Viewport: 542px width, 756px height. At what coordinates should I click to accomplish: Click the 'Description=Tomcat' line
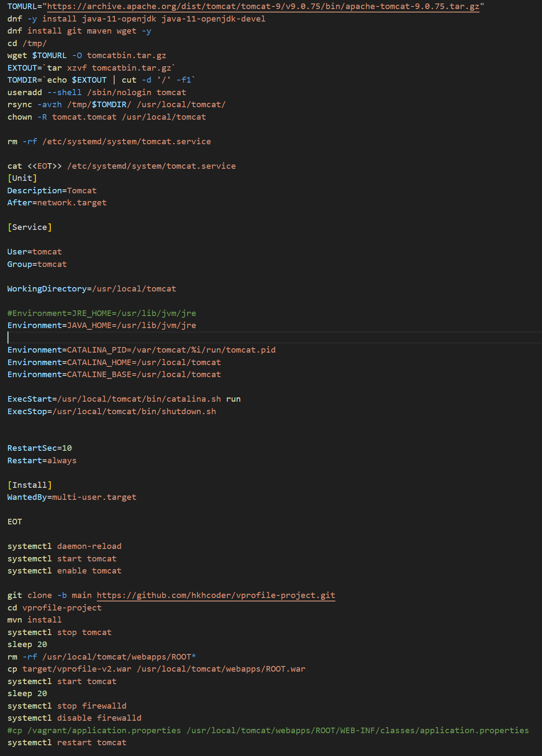click(52, 190)
